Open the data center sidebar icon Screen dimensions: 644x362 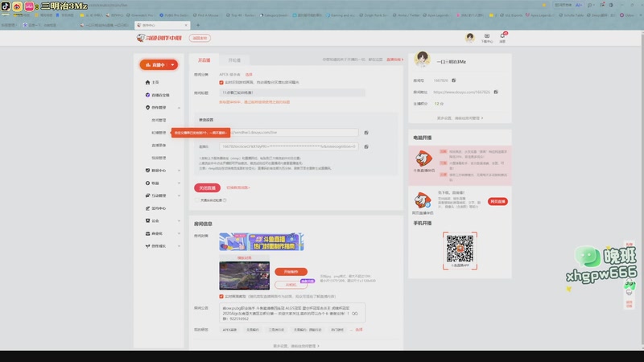coord(147,171)
